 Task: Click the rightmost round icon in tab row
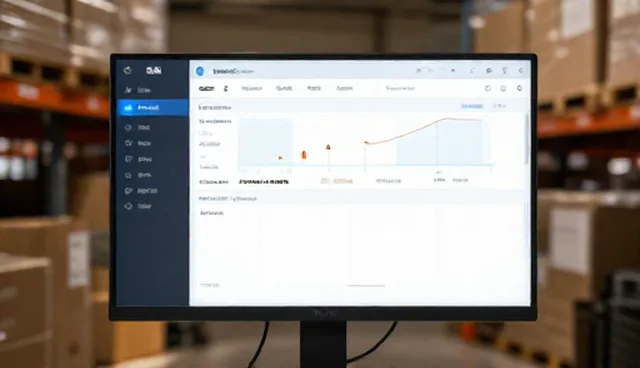click(519, 88)
